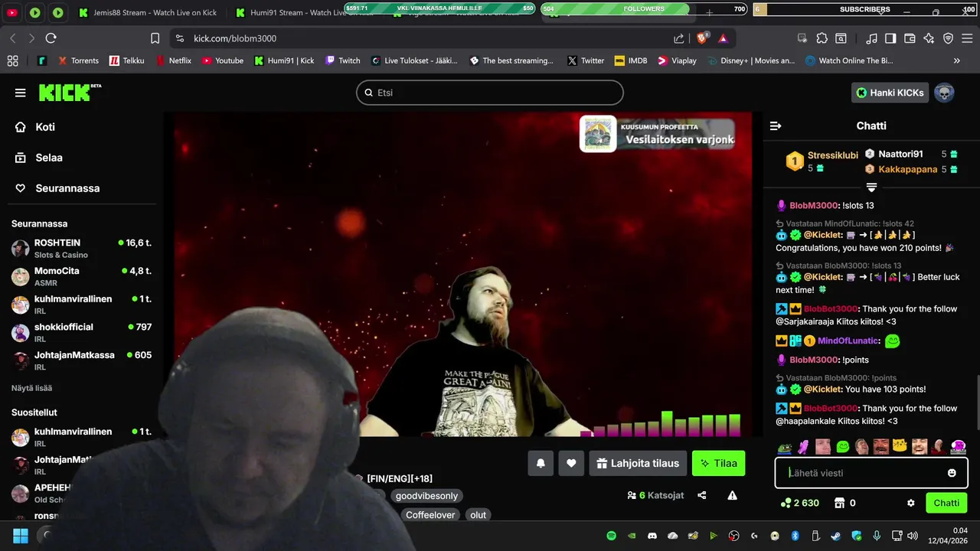Open shokkiofficial channel in followed list
The image size is (980, 551).
click(81, 332)
